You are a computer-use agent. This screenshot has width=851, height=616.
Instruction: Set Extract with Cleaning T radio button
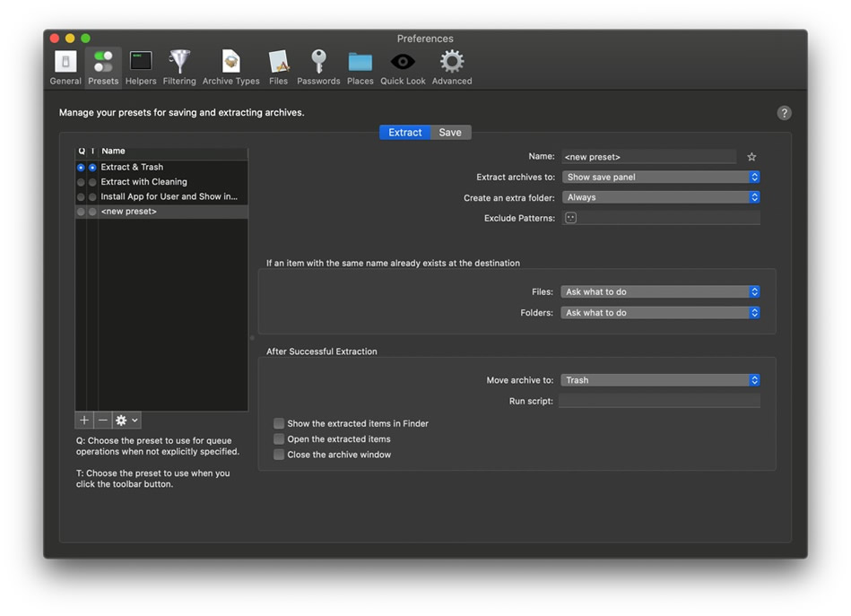[x=92, y=182]
